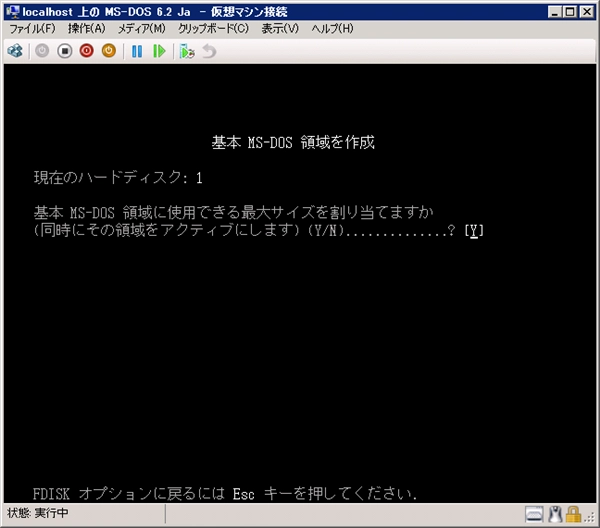The width and height of the screenshot is (600, 528).
Task: Create a snapshot with the checkpoint icon
Action: tap(187, 51)
